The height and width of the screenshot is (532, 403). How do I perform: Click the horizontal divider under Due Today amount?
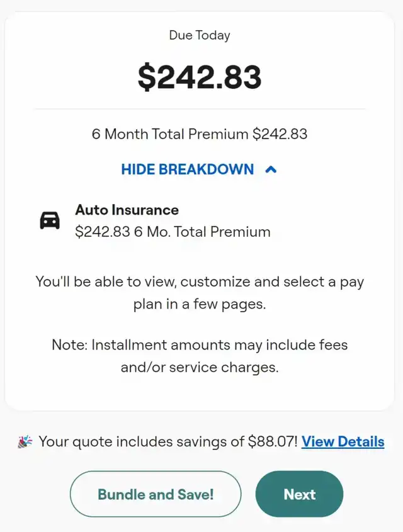point(200,109)
